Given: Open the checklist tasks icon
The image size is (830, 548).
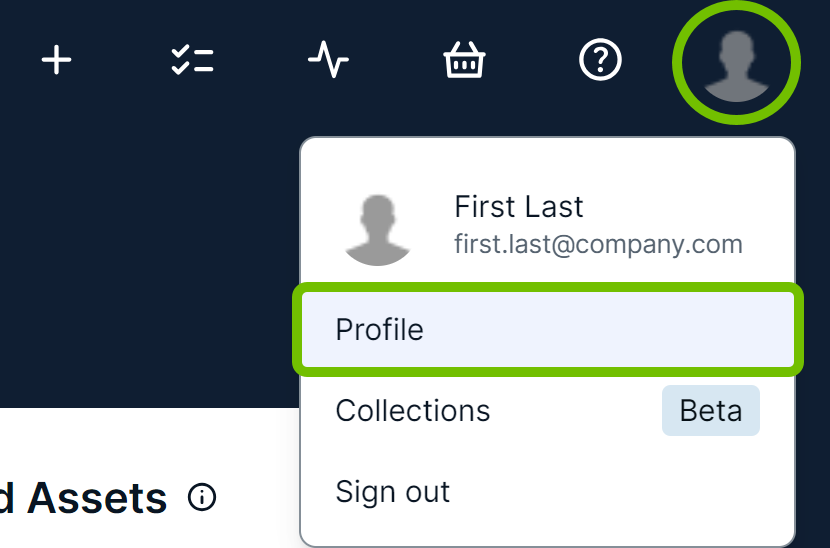Looking at the screenshot, I should 192,62.
